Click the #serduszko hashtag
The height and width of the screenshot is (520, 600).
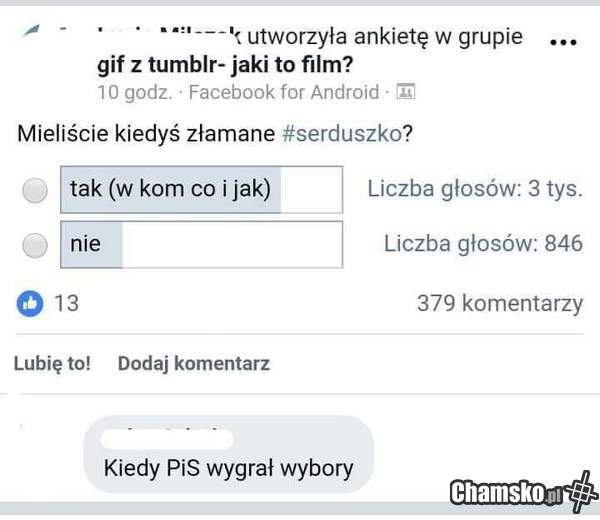342,134
